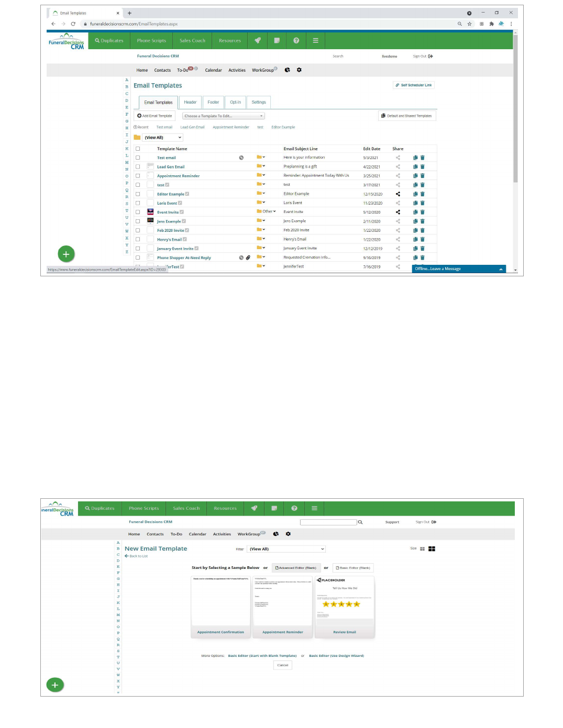Select the "Henry's Email" row checkbox
The width and height of the screenshot is (563, 728).
coord(138,239)
